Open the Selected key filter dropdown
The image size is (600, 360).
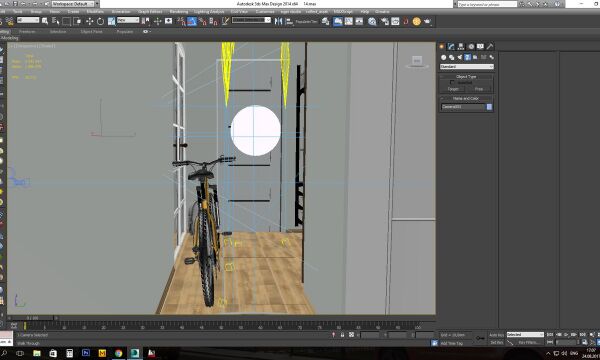tap(525, 334)
